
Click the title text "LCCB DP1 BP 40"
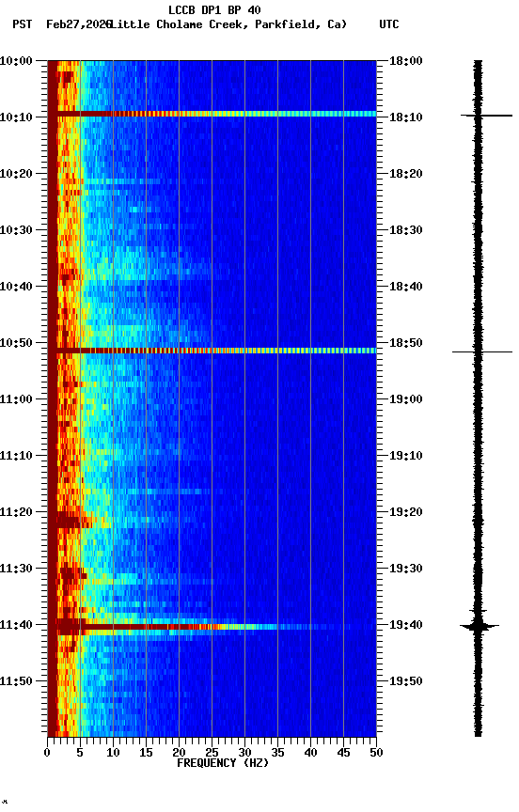pos(214,9)
